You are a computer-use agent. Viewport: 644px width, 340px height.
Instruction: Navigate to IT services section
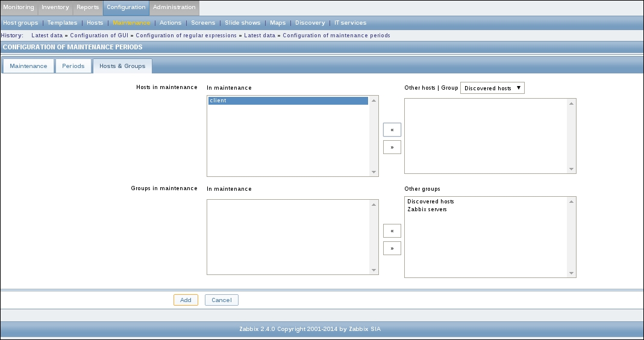[350, 23]
